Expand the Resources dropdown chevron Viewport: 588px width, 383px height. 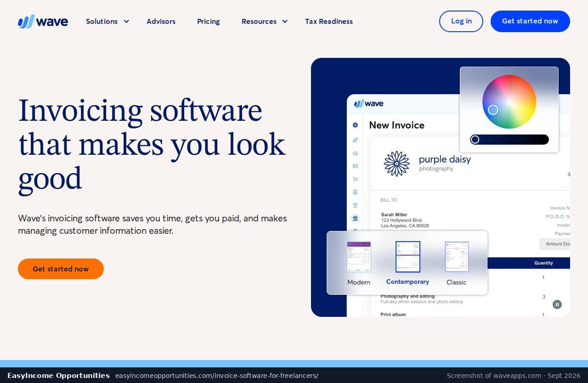[285, 21]
